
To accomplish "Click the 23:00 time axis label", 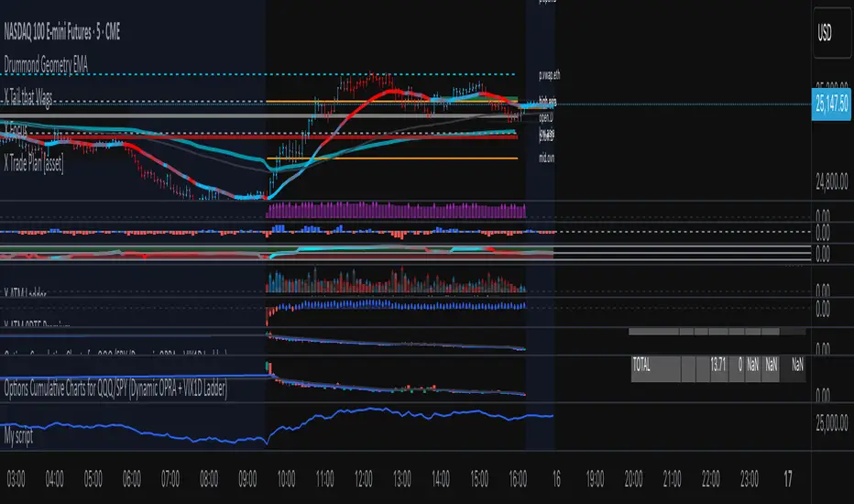I will point(750,479).
